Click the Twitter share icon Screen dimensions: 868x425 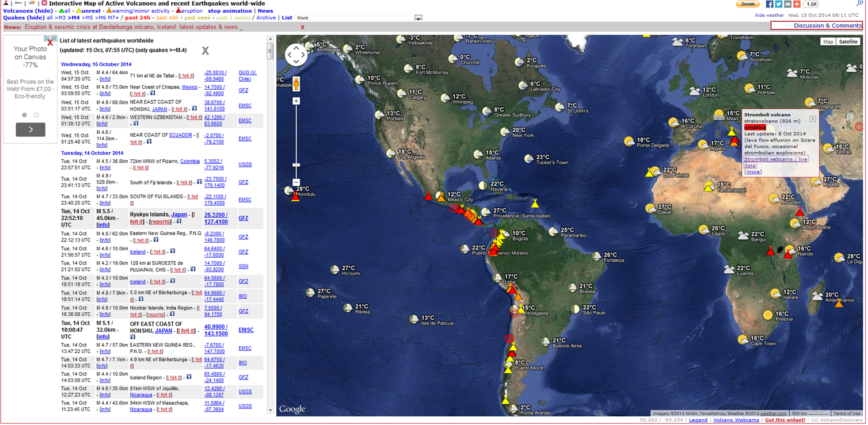[x=779, y=4]
